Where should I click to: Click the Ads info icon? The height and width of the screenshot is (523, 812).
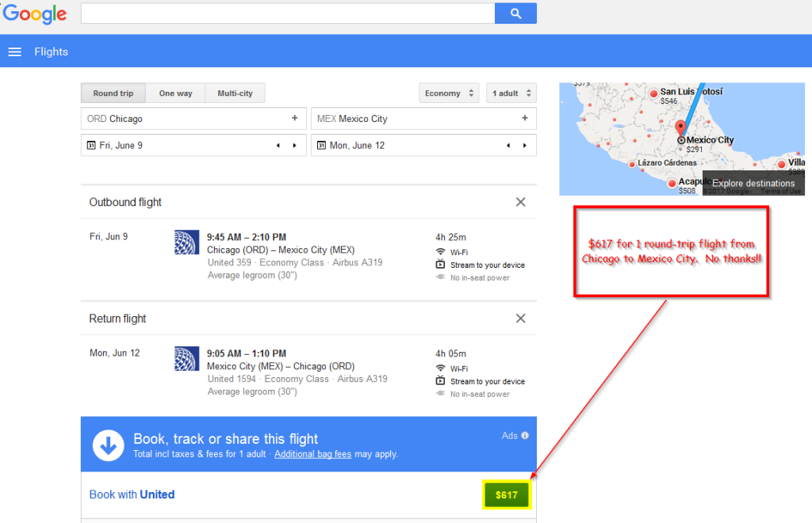(525, 436)
